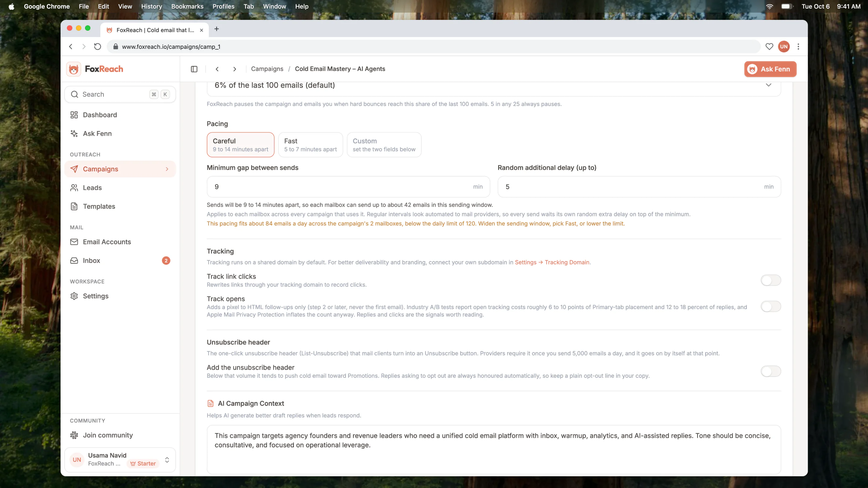The width and height of the screenshot is (868, 488).
Task: Go back with breadcrumb left chevron
Action: tap(217, 69)
